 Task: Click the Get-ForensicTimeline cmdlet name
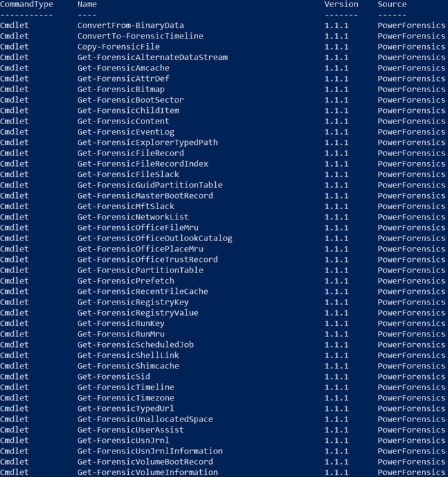point(126,387)
